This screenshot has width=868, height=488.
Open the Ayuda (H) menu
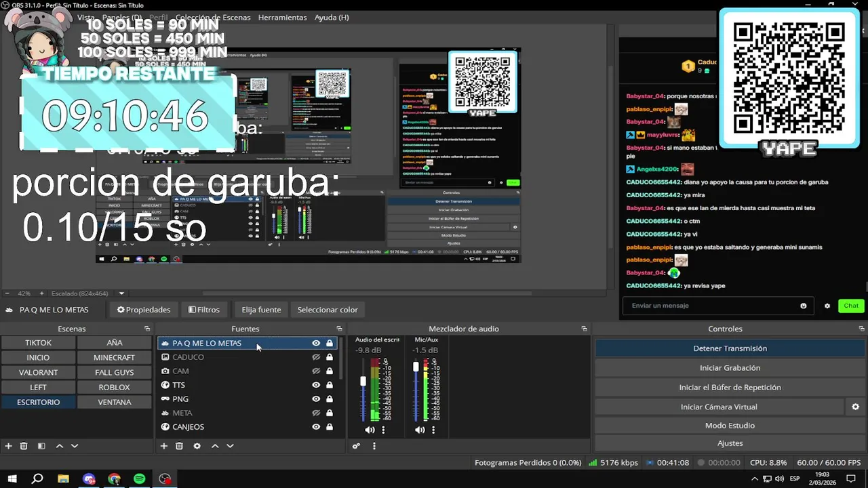click(x=332, y=18)
